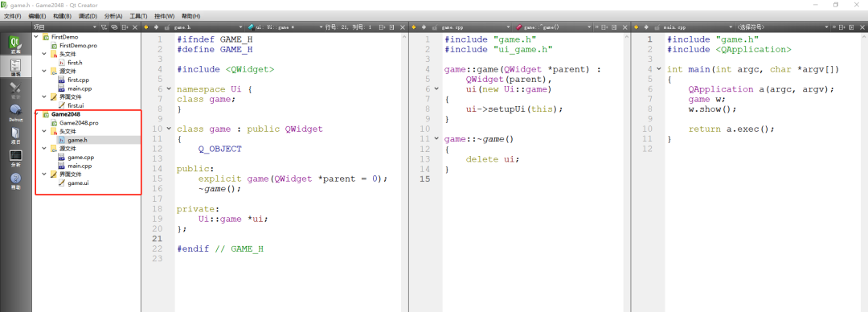The image size is (868, 312).
Task: Split the project side panel
Action: (125, 27)
